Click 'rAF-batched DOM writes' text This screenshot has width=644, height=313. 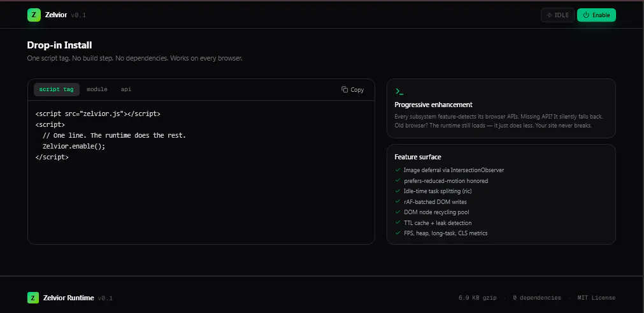(435, 202)
